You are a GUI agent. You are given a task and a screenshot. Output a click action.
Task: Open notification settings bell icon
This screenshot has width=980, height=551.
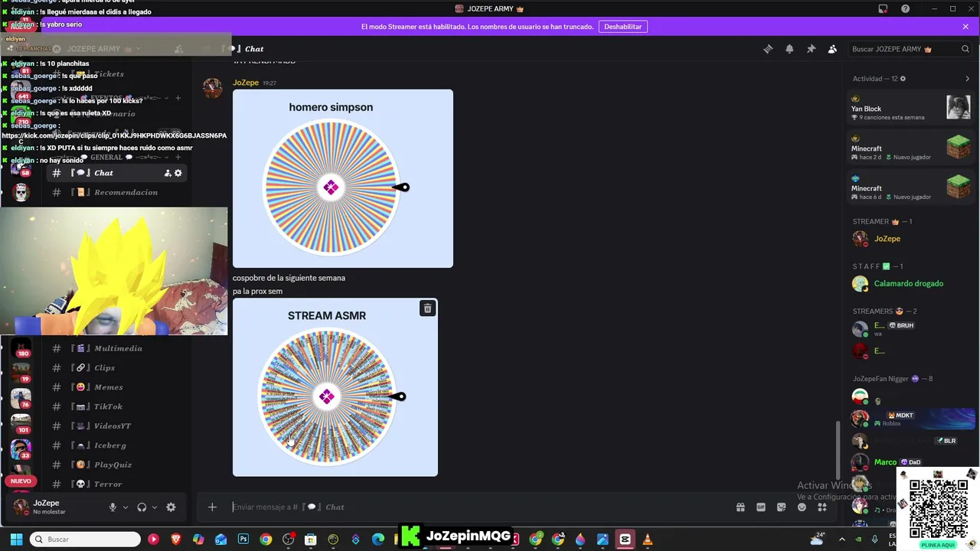789,49
